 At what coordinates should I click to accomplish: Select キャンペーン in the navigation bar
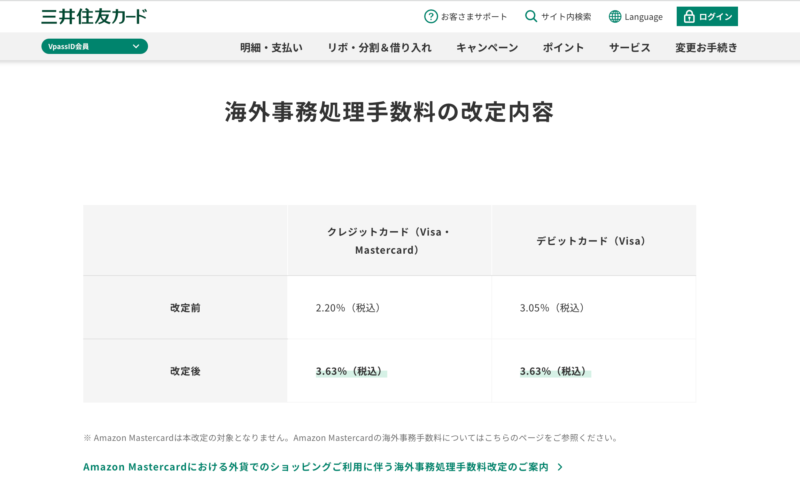pos(487,47)
